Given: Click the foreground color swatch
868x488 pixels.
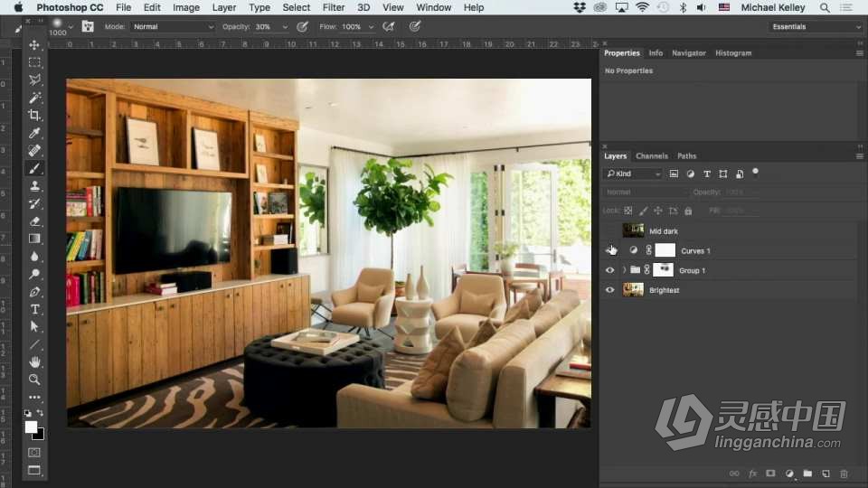Looking at the screenshot, I should (31, 427).
